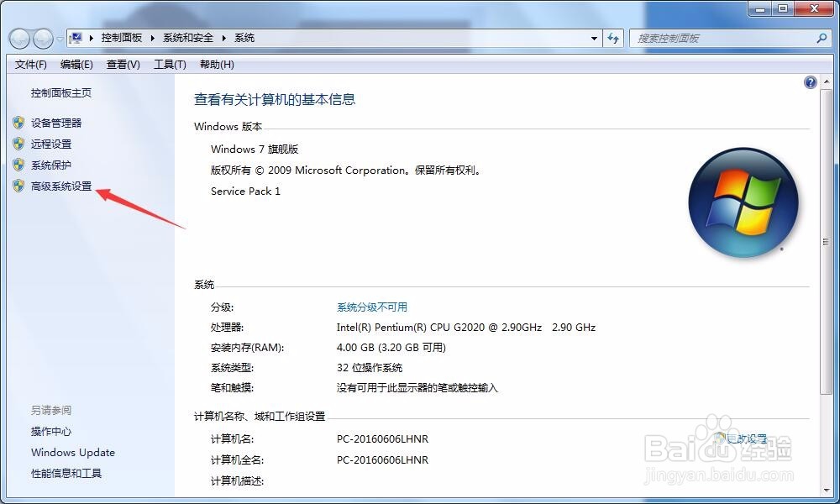Screen dimensions: 840x504
Task: Expand the arrow after 系统和安全 breadcrumb
Action: coord(224,38)
